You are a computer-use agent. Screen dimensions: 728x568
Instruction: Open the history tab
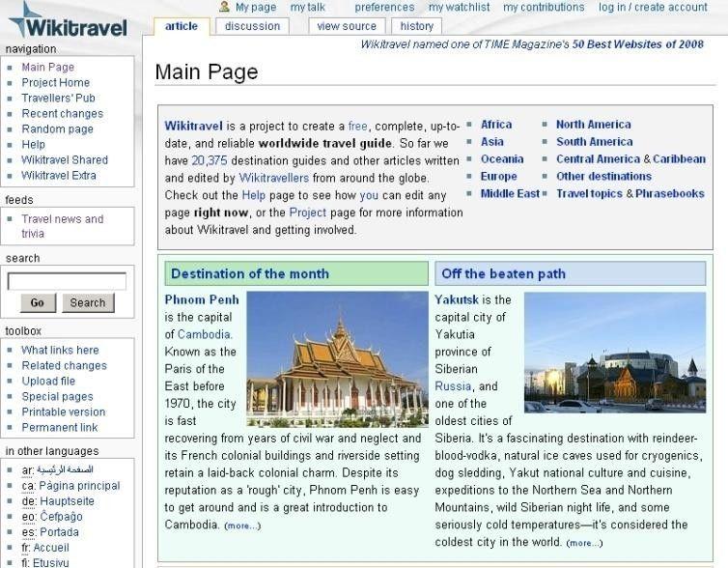click(x=416, y=26)
